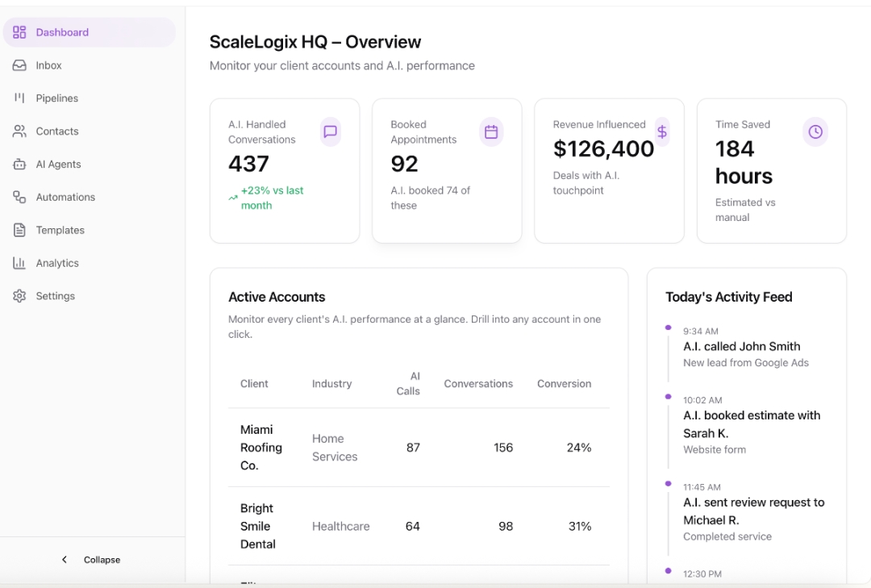Click the Bright Smile Dental client name
Viewport: 871px width, 588px height.
pos(258,526)
